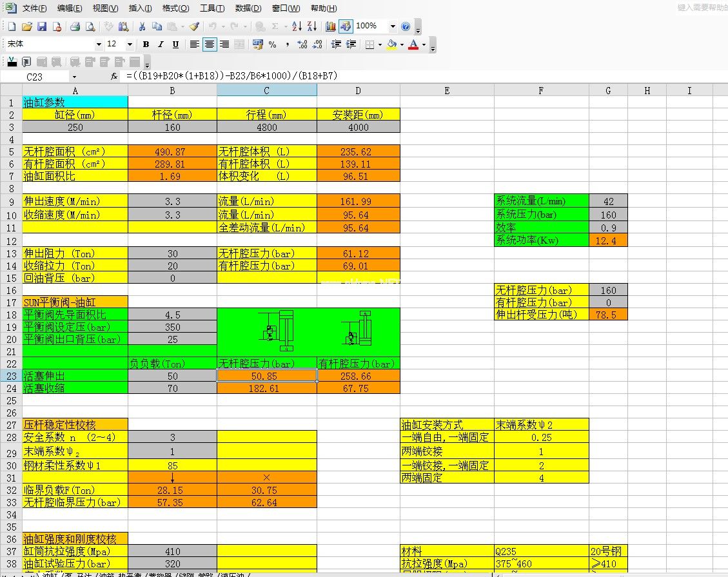Click the Name Box showing C23
728x577 pixels.
point(35,77)
